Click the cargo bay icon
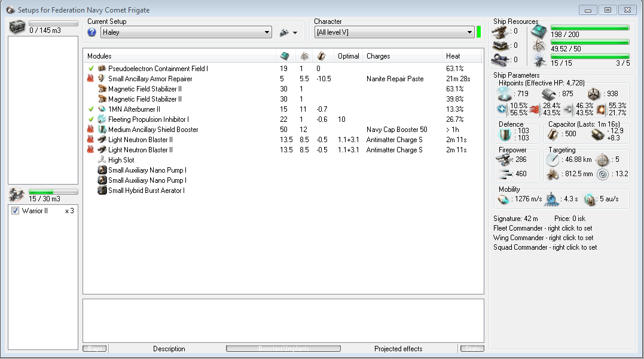The height and width of the screenshot is (359, 644). click(x=17, y=27)
